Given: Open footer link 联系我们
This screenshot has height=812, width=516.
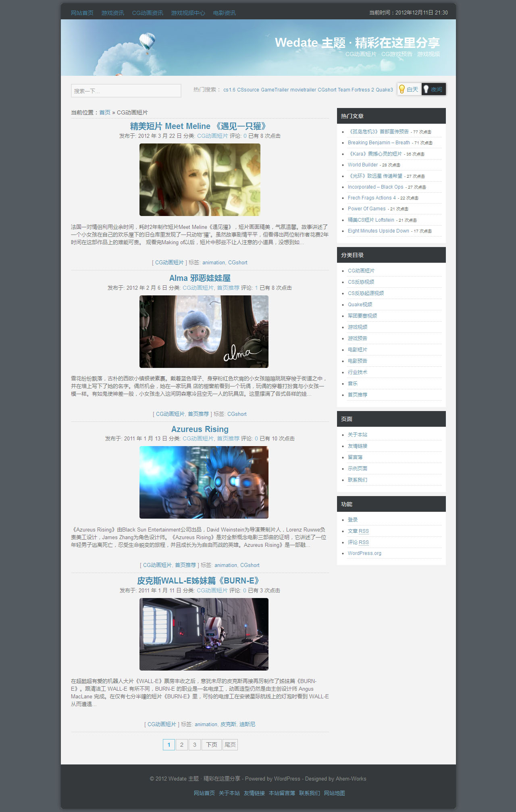Looking at the screenshot, I should 310,793.
